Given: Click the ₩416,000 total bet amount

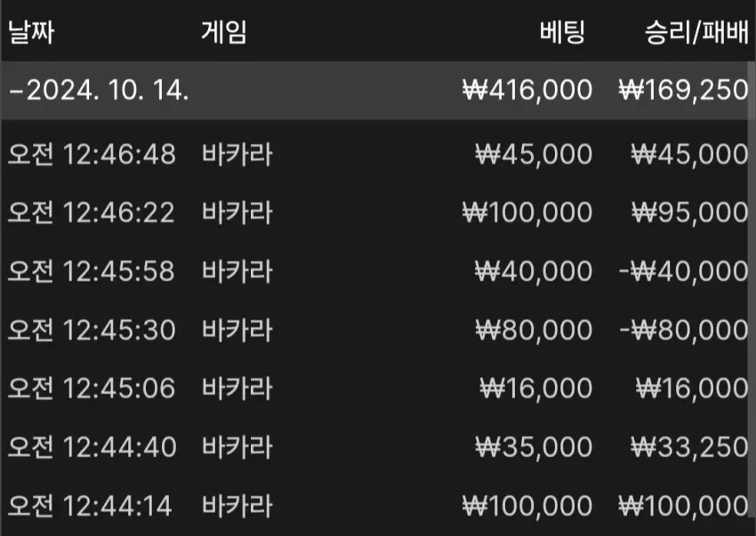Looking at the screenshot, I should click(x=527, y=90).
